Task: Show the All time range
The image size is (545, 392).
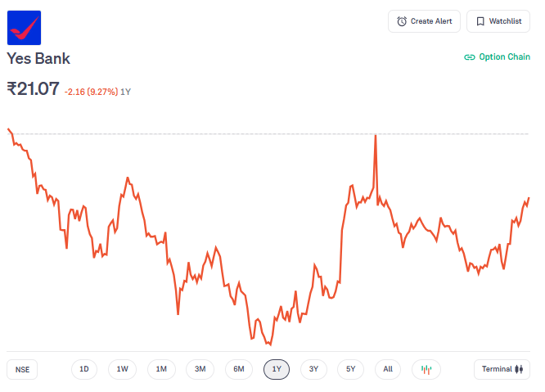Action: tap(388, 369)
